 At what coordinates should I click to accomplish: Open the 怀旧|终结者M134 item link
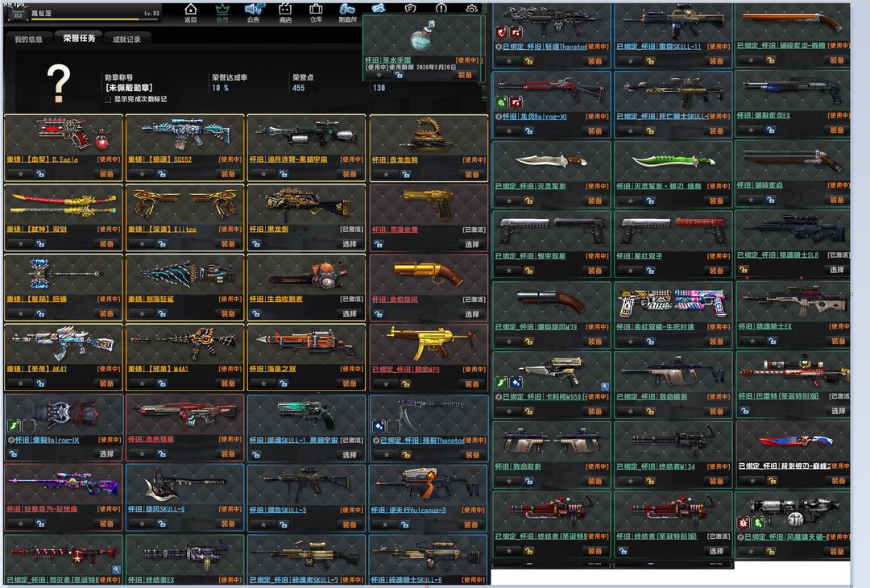click(656, 466)
